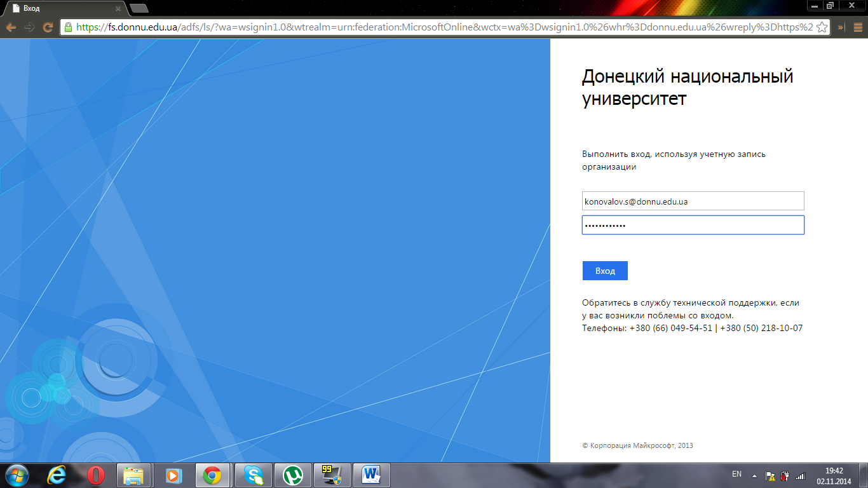This screenshot has height=488, width=868.
Task: Open the Chrome hamburger menu
Action: [857, 27]
